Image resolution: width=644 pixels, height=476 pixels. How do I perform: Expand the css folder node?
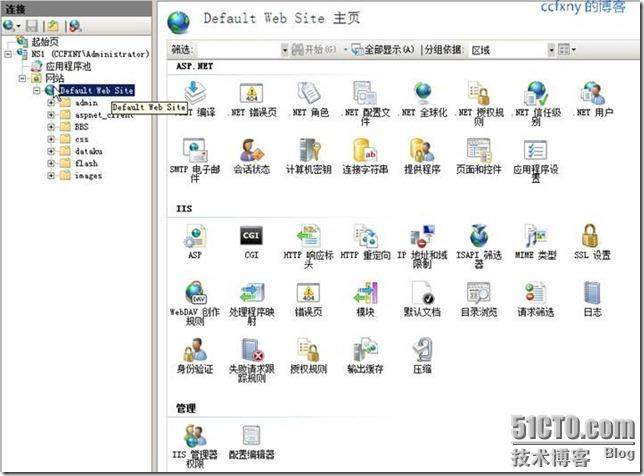pyautogui.click(x=51, y=139)
